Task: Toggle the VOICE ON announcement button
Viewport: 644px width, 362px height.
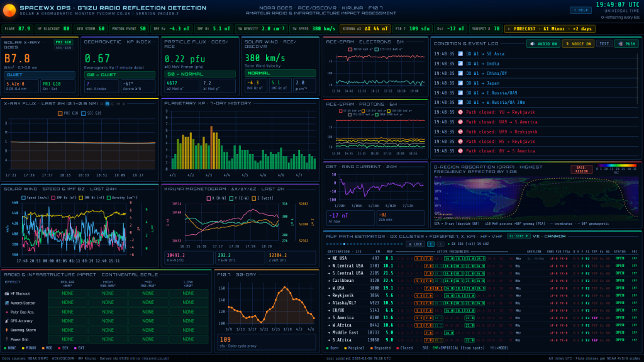Action: (577, 43)
